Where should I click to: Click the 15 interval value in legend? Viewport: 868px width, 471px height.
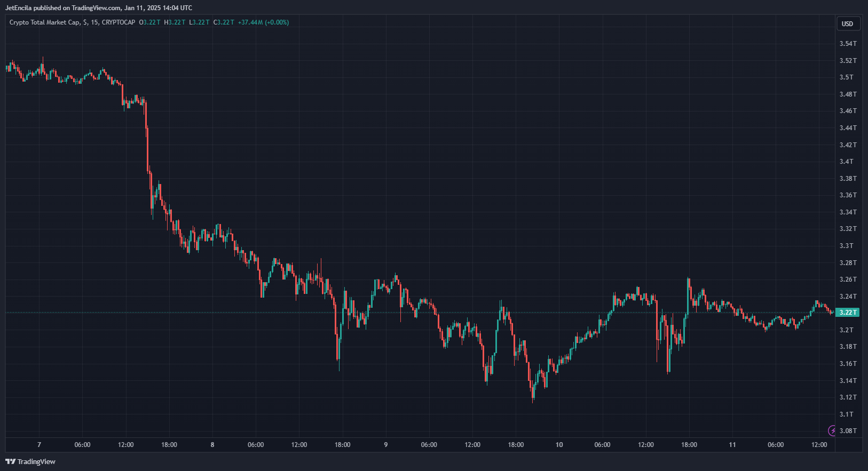[x=94, y=22]
